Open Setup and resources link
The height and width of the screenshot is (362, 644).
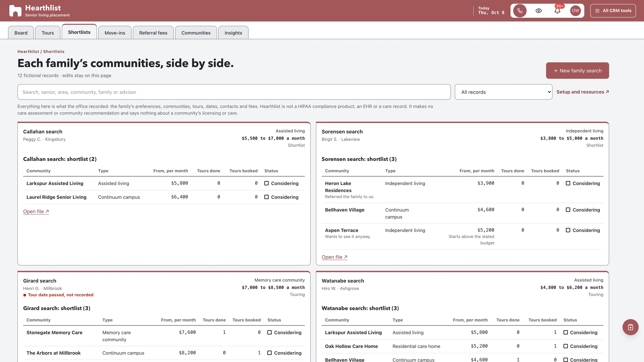pos(583,92)
